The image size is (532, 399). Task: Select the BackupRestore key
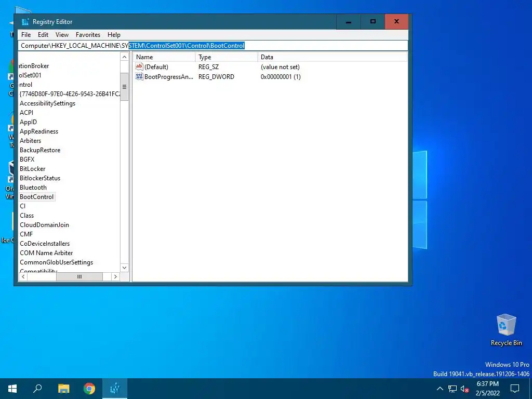(x=40, y=150)
